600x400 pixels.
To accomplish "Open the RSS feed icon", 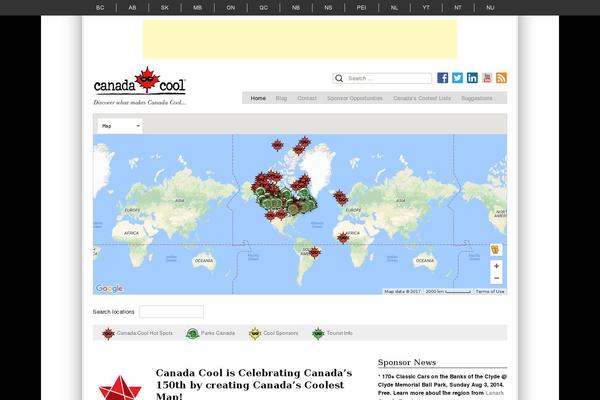I will point(501,78).
